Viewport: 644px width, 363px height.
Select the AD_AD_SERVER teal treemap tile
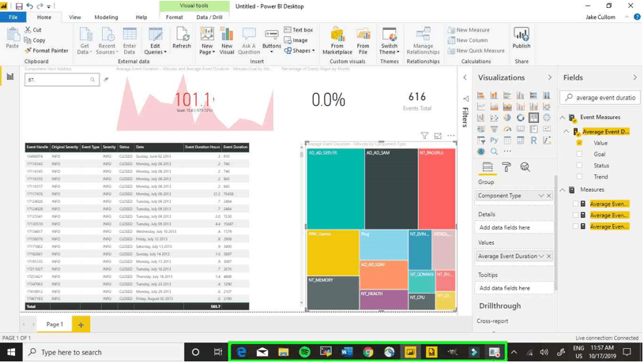click(336, 189)
